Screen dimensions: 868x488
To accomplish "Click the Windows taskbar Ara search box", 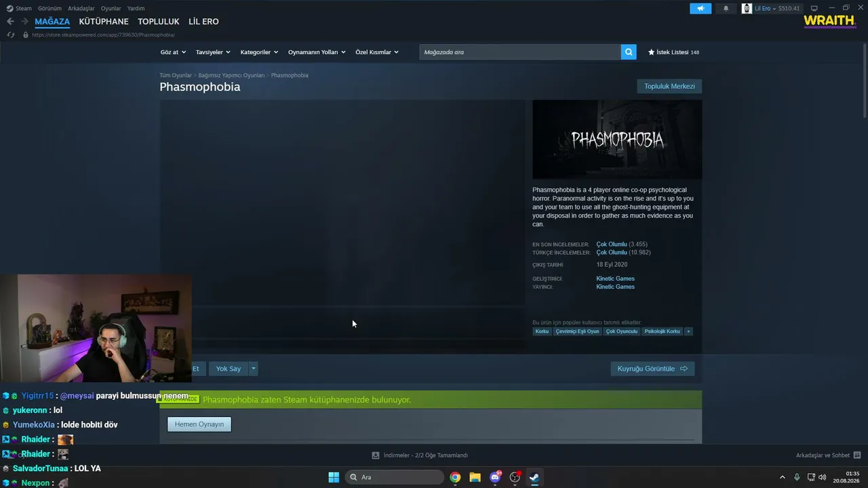I will (395, 477).
